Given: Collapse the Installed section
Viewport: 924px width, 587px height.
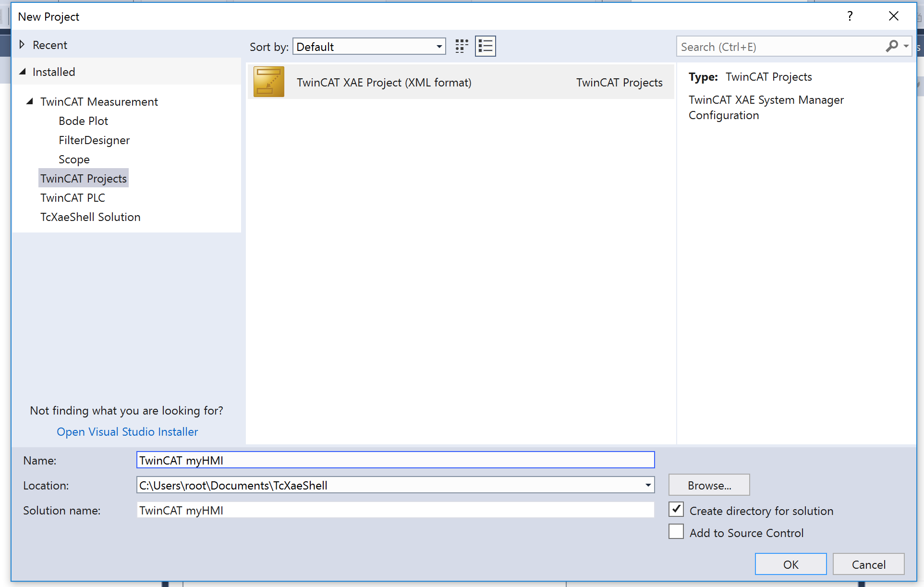Looking at the screenshot, I should coord(22,72).
